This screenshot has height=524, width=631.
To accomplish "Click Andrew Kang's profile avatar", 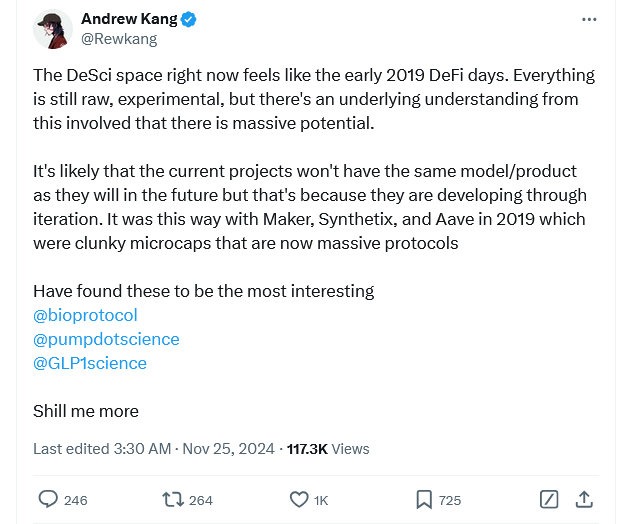I will click(x=53, y=29).
